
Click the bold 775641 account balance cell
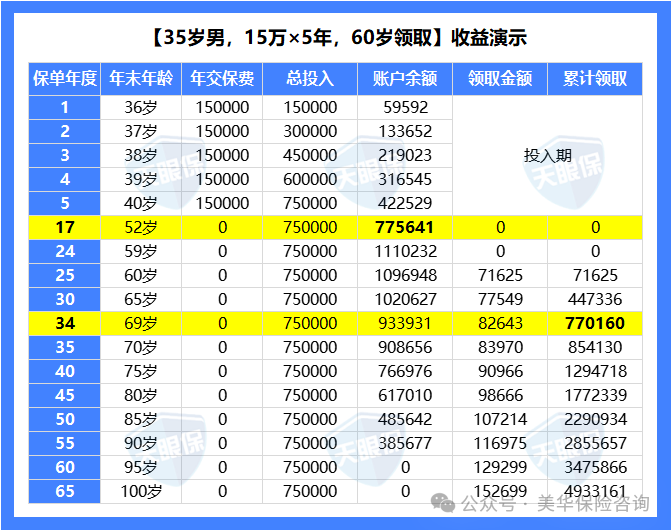click(x=405, y=228)
